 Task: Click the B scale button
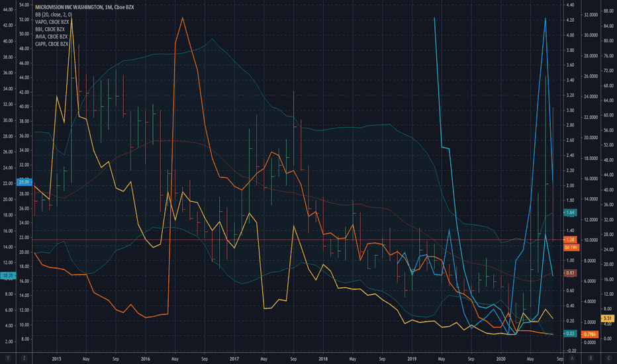pyautogui.click(x=591, y=358)
